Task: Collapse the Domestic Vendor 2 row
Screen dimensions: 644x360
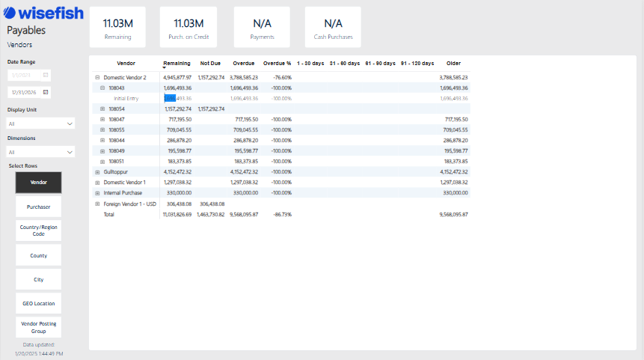Action: point(96,77)
